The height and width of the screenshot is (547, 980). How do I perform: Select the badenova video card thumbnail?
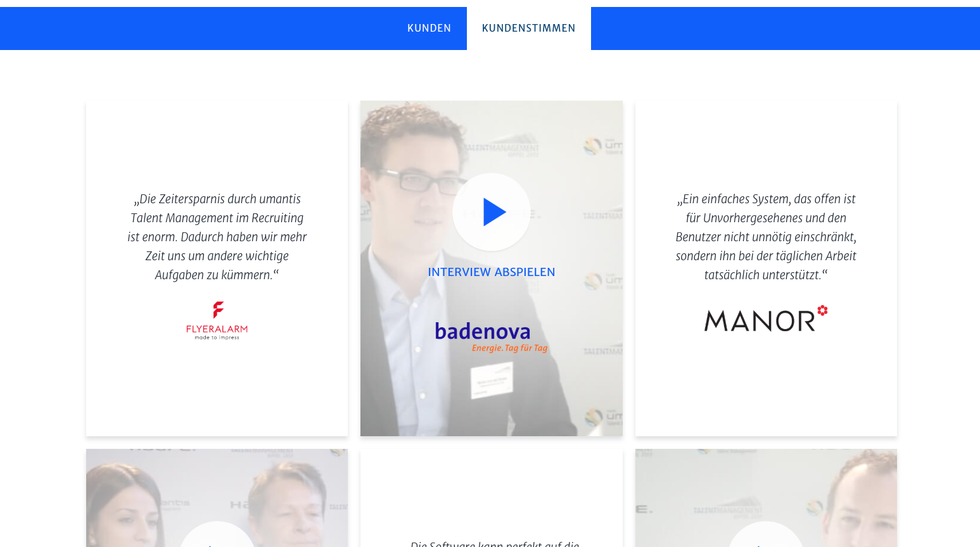tap(492, 268)
